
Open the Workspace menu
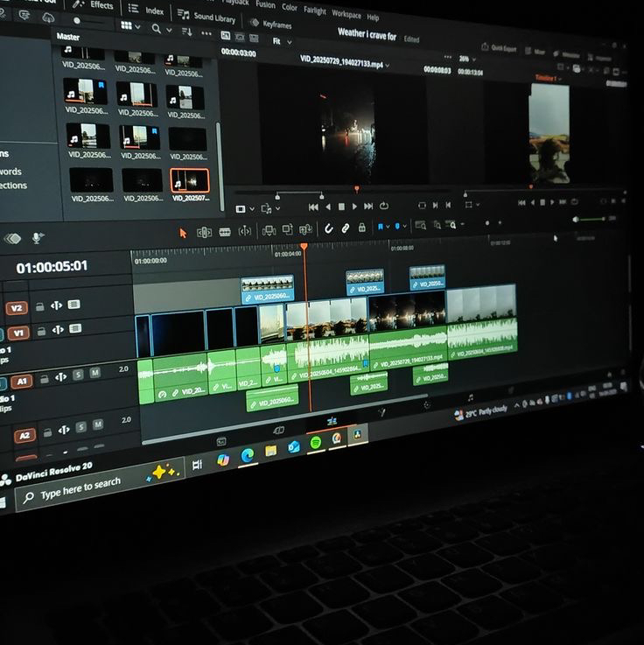pyautogui.click(x=346, y=15)
